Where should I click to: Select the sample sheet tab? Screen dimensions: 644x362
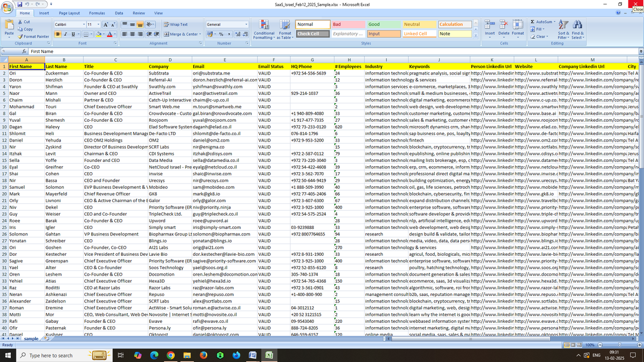(31, 338)
